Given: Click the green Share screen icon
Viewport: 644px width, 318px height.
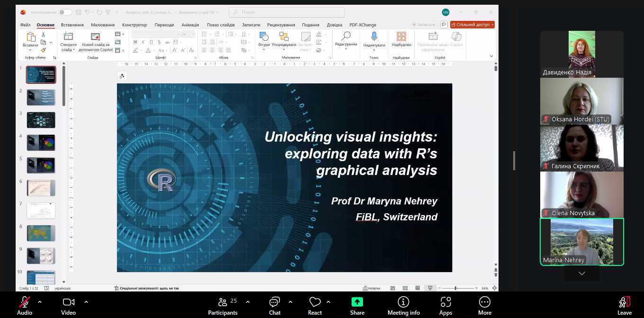Looking at the screenshot, I should (357, 302).
